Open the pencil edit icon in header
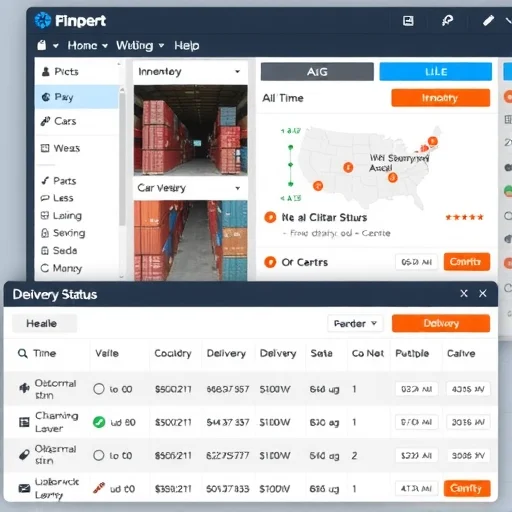512x512 pixels. (488, 21)
